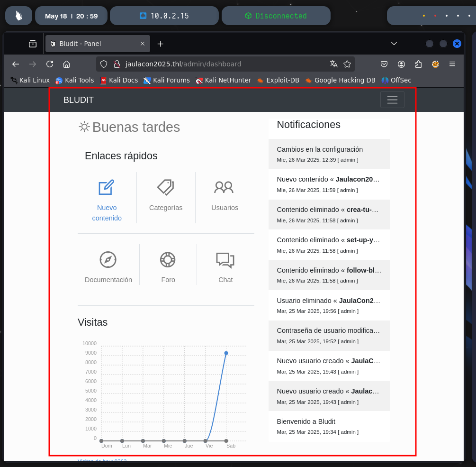Select the Contenido eliminado follow-bl notification
Image resolution: width=476 pixels, height=467 pixels.
click(x=329, y=275)
